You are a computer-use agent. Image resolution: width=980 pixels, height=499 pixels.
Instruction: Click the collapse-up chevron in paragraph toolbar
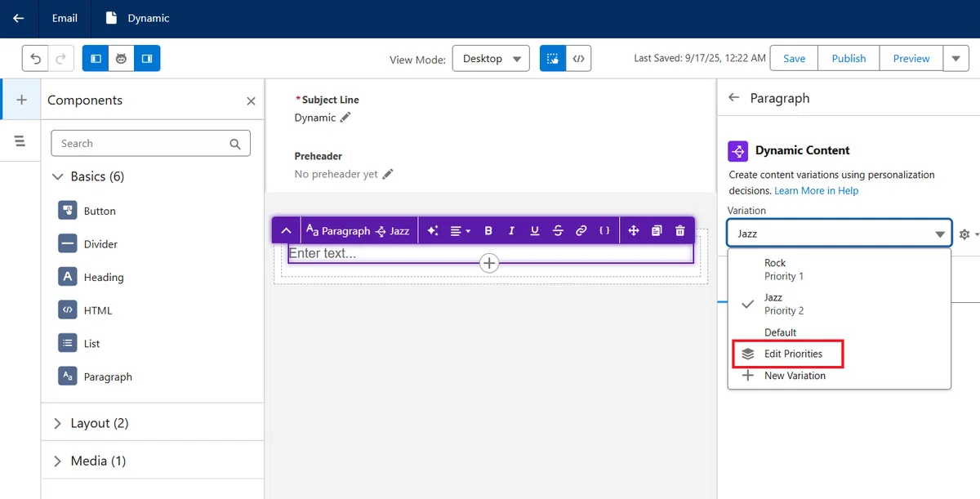pyautogui.click(x=286, y=231)
